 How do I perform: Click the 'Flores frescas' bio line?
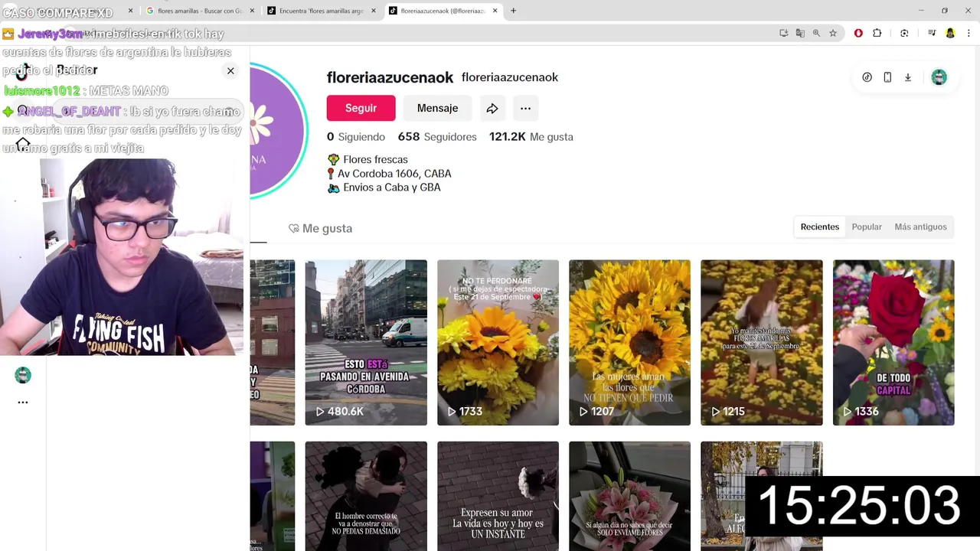click(375, 160)
